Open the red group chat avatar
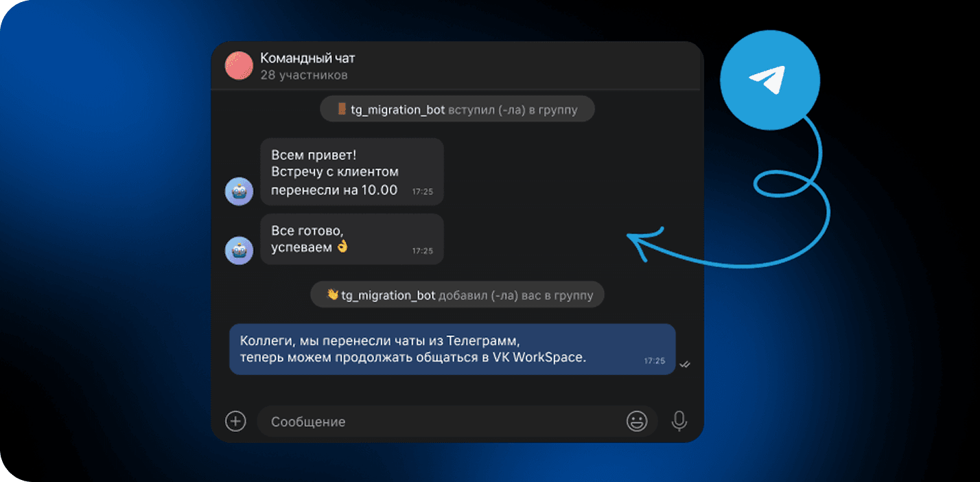 239,66
